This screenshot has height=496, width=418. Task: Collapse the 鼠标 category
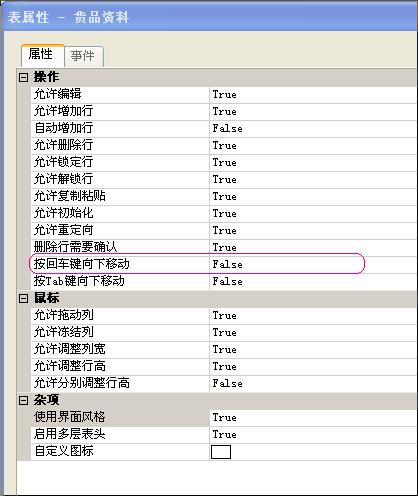pos(23,298)
